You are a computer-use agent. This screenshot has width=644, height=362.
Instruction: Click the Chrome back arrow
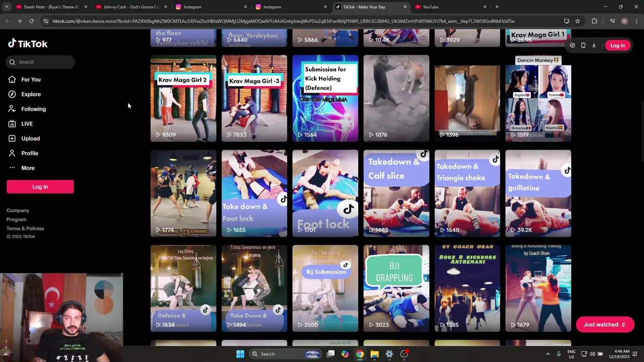tap(7, 21)
